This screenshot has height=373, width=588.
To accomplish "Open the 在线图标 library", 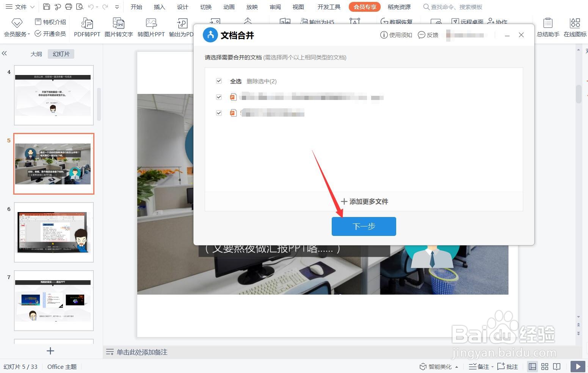I will click(575, 28).
